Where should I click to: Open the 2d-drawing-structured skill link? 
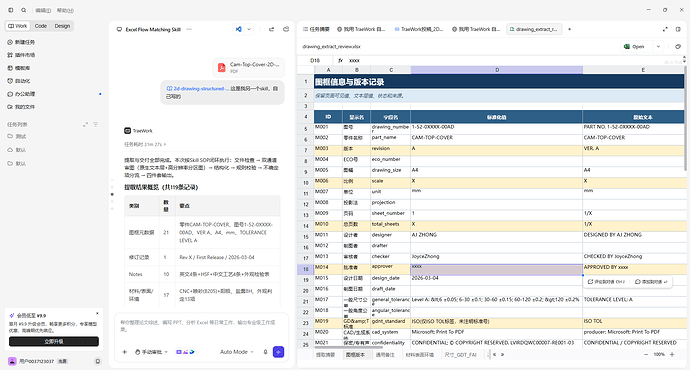(198, 88)
